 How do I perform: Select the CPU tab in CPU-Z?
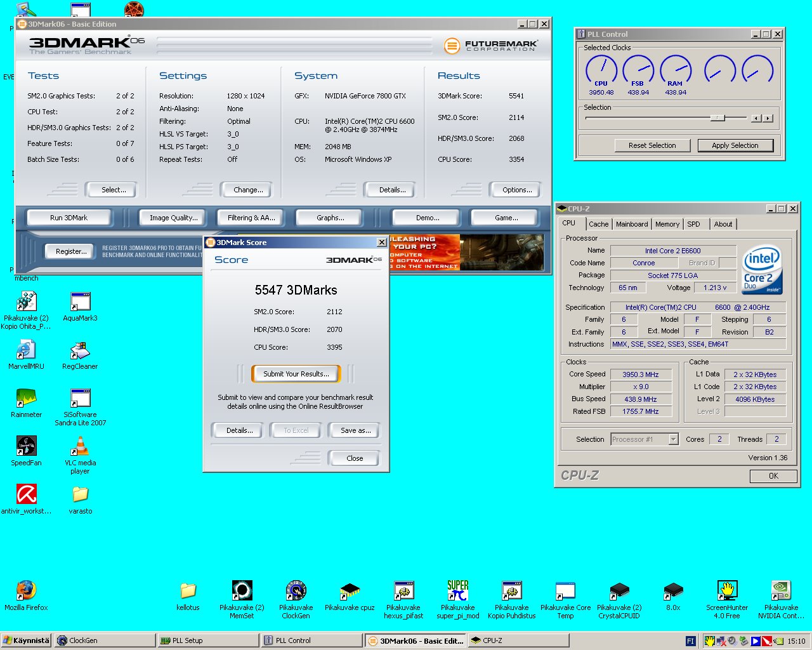coord(569,223)
